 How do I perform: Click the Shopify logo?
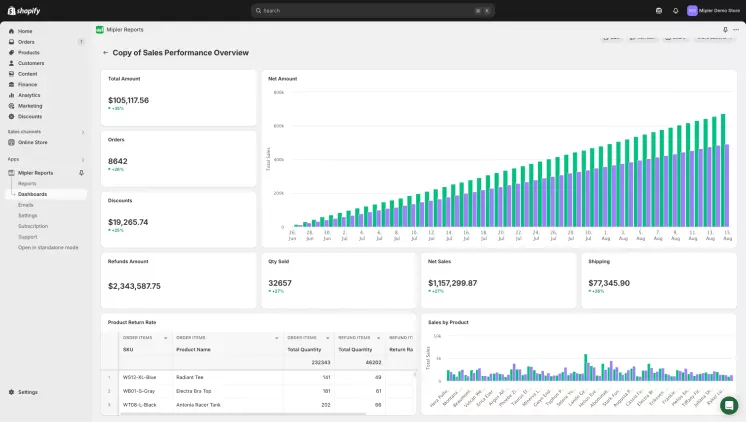point(23,10)
